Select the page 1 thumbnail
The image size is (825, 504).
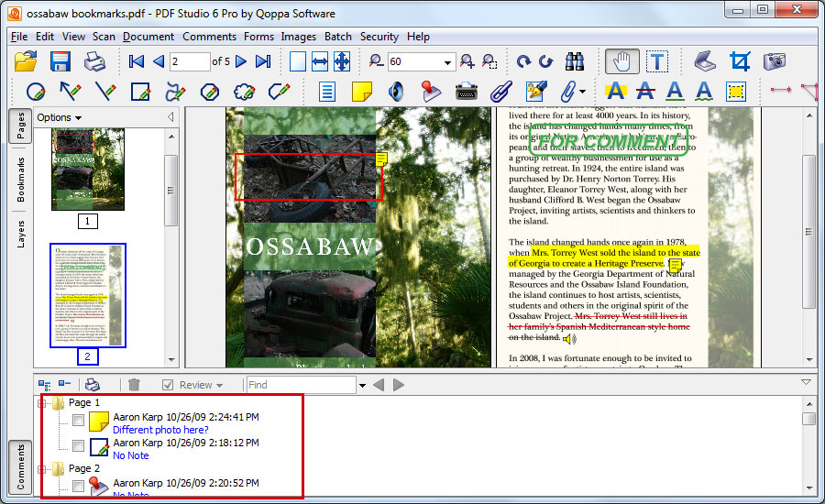(87, 170)
